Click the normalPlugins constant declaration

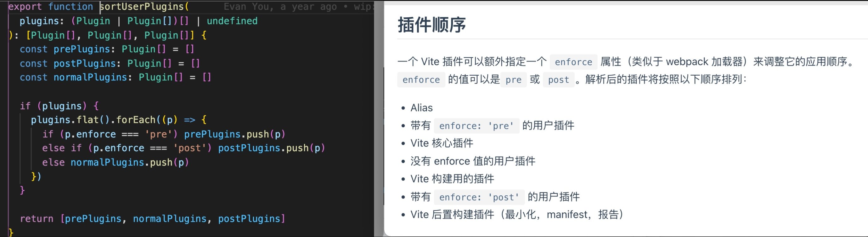tap(90, 77)
